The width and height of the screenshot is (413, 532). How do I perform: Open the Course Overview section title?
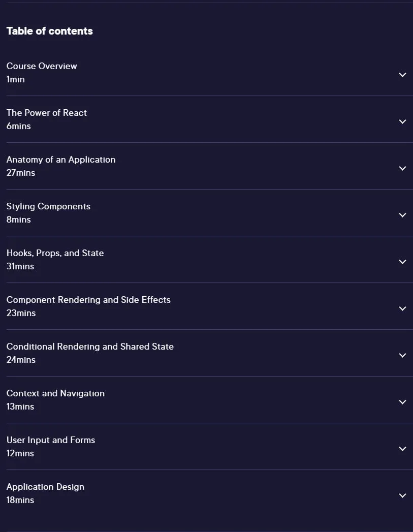point(42,66)
